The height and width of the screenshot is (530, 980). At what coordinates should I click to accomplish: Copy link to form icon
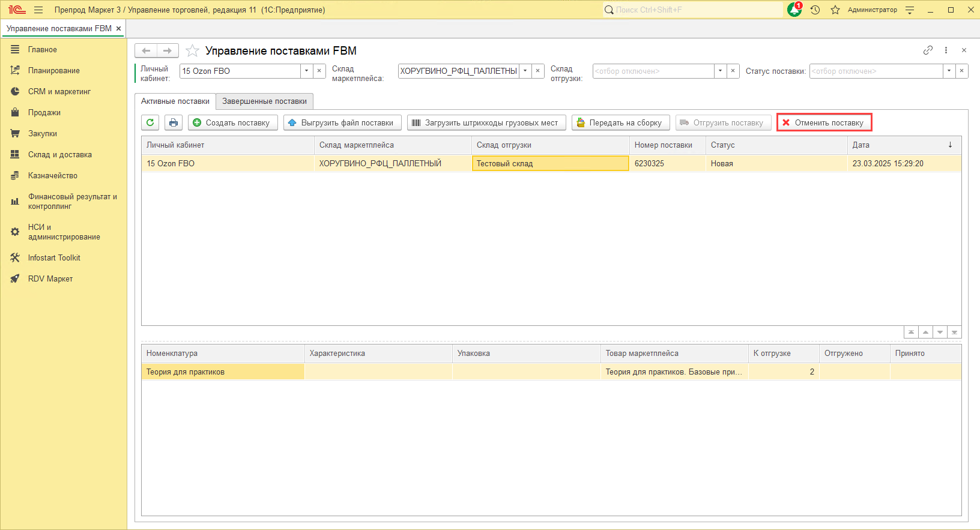pyautogui.click(x=928, y=50)
